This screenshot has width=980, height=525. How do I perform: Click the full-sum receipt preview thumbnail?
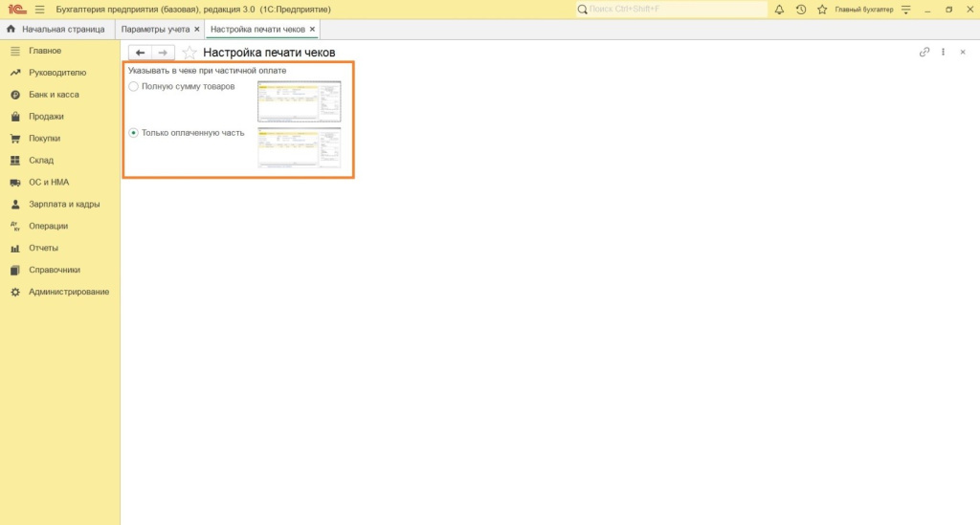[x=299, y=101]
